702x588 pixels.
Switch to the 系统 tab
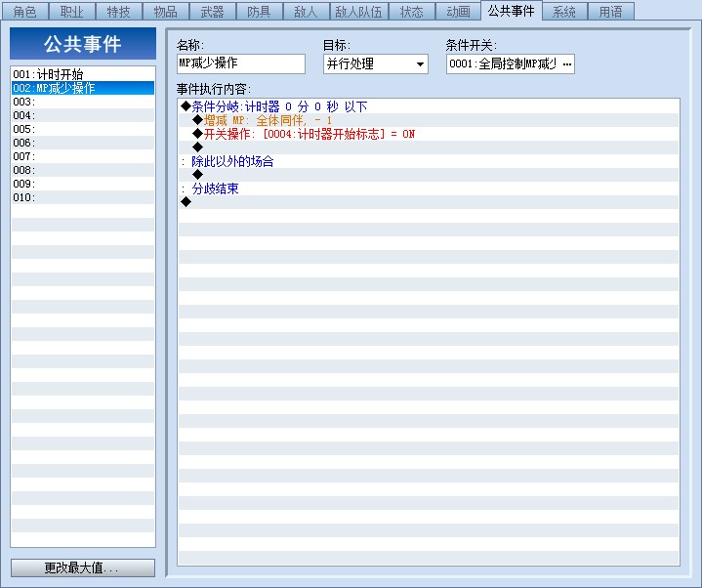564,11
